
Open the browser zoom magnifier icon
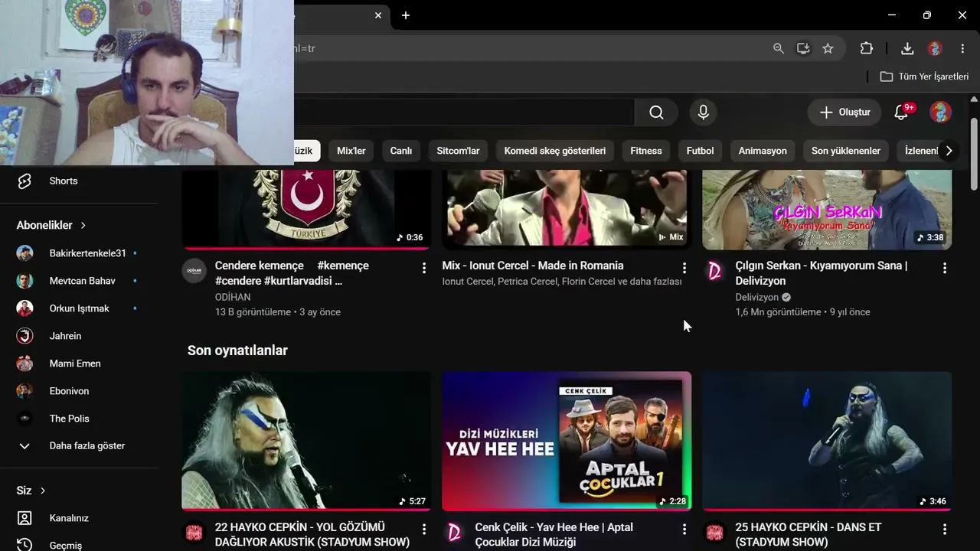[x=779, y=48]
